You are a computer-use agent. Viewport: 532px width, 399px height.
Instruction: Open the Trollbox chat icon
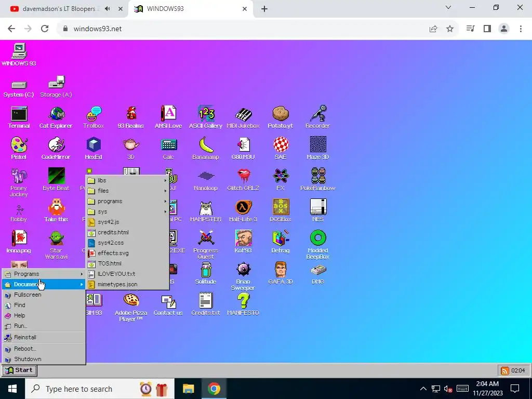point(94,117)
